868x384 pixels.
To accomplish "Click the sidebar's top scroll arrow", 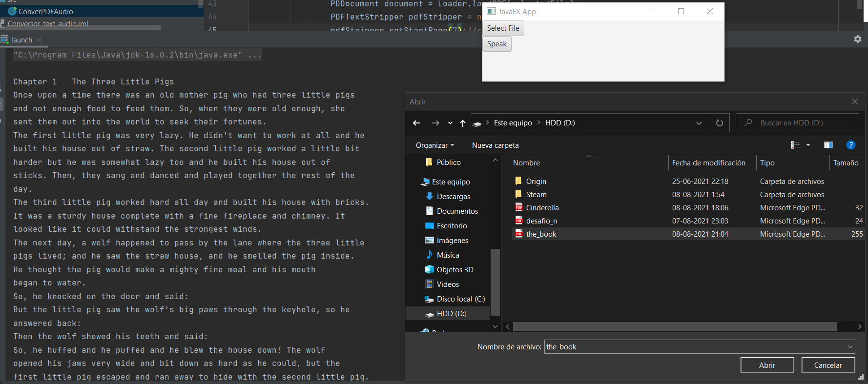I will [495, 160].
